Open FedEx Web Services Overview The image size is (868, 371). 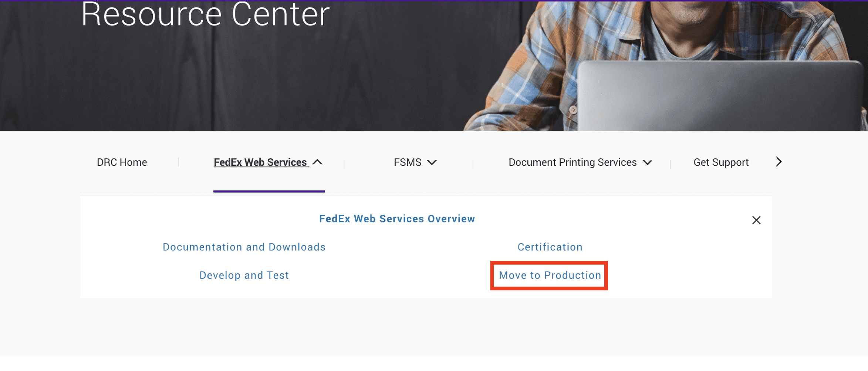pos(397,219)
